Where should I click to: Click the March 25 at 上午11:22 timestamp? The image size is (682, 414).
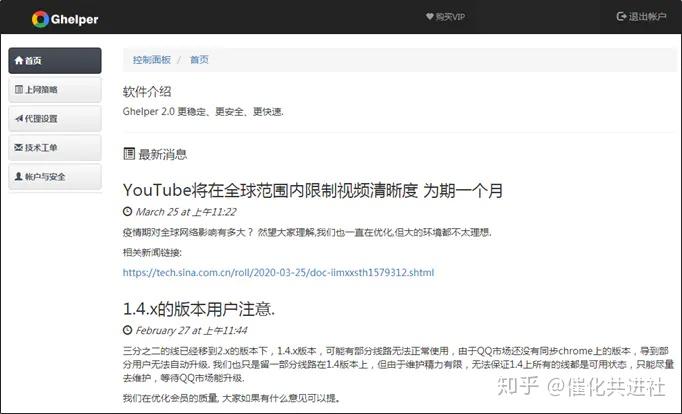tap(186, 212)
